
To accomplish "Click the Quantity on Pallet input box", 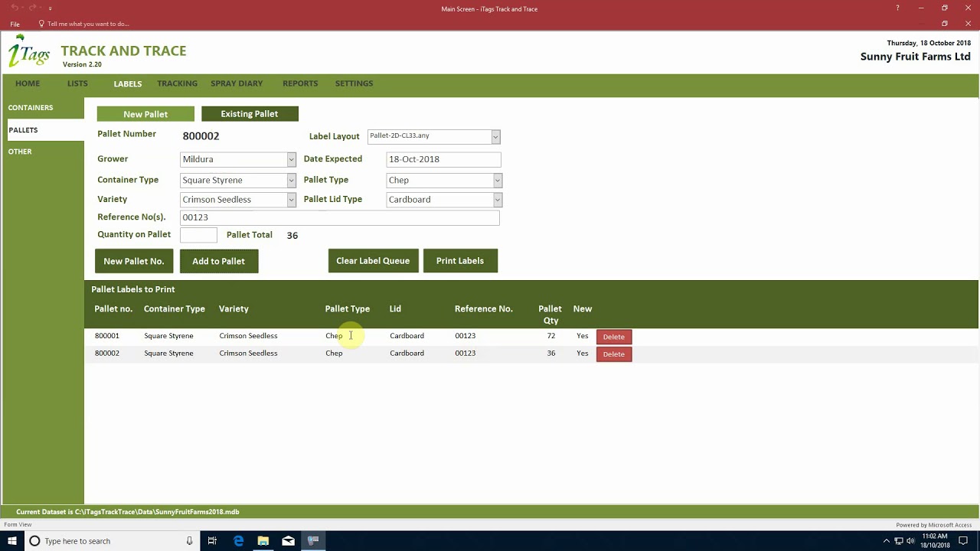I will pyautogui.click(x=198, y=236).
